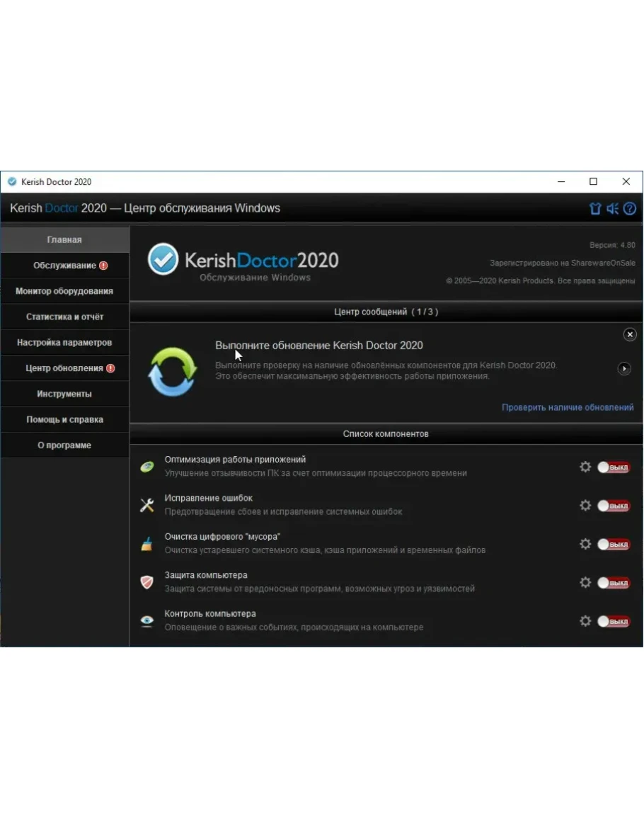Show next message with arrow button

point(624,368)
